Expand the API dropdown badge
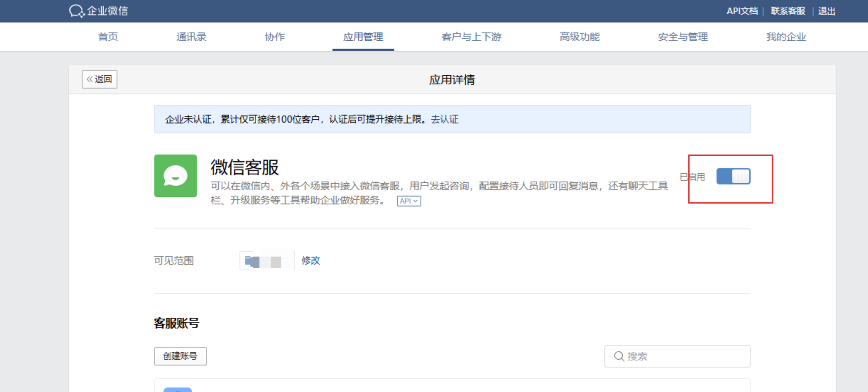The image size is (868, 392). (409, 201)
